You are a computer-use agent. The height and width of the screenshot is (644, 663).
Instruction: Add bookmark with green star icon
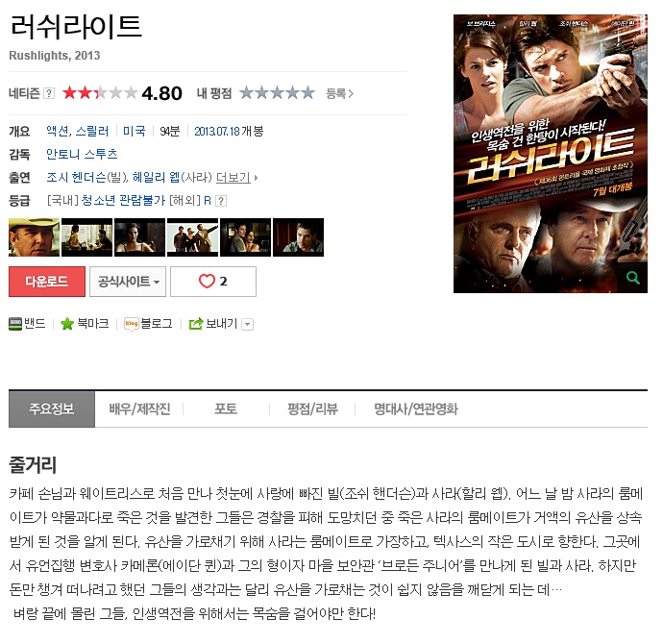point(67,324)
